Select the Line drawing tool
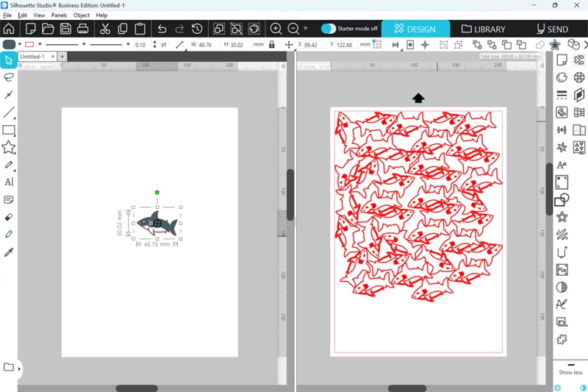588x392 pixels. pos(9,113)
